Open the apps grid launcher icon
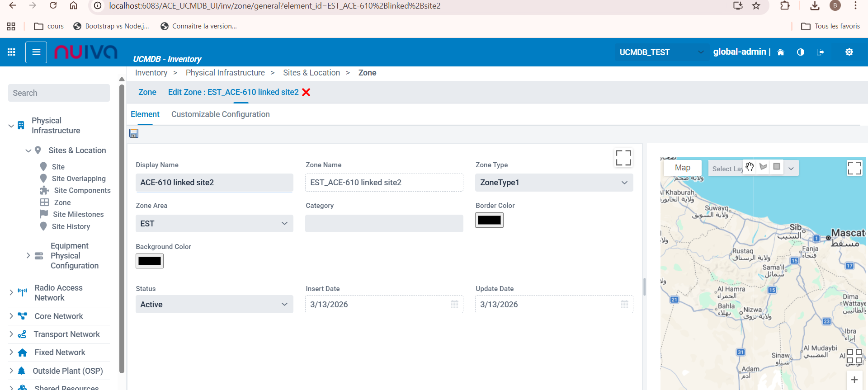This screenshot has width=868, height=390. [12, 52]
